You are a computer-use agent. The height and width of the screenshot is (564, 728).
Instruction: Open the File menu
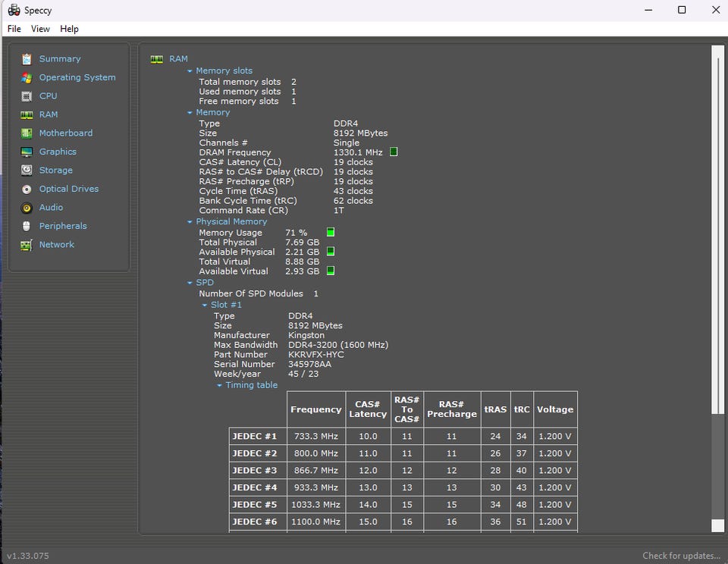tap(14, 29)
